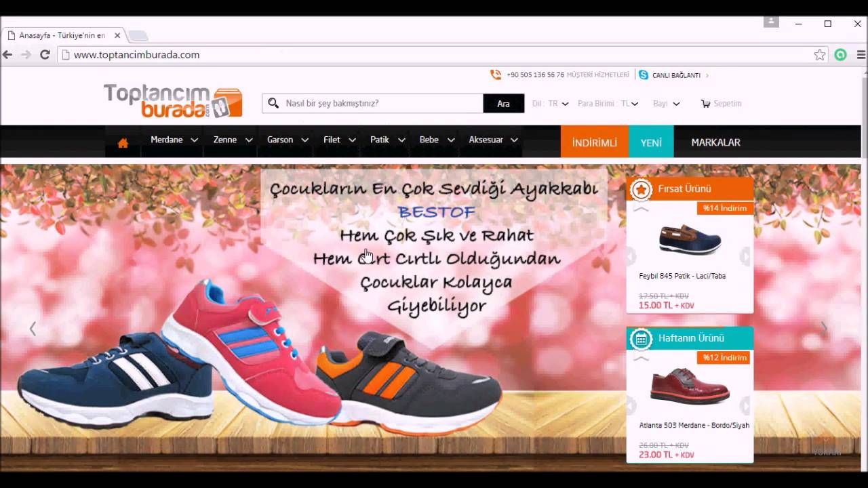Viewport: 868px width, 488px height.
Task: Go to the previous banner slide
Action: [x=32, y=329]
